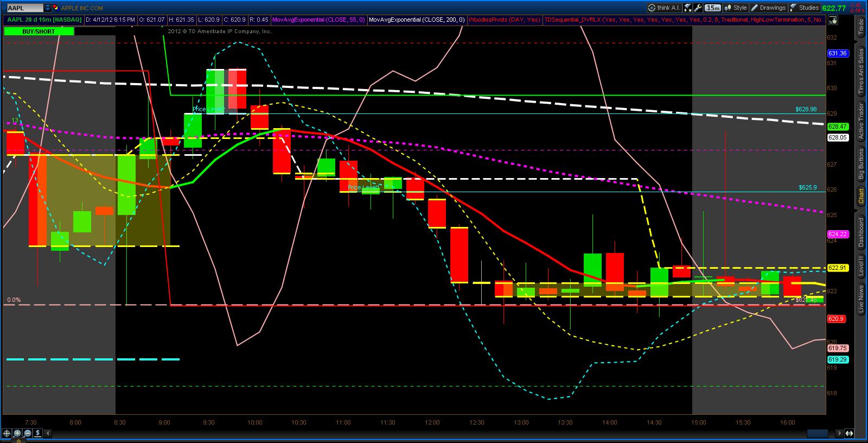Click the 619.29 price bubble
868x443 pixels.
click(x=838, y=359)
